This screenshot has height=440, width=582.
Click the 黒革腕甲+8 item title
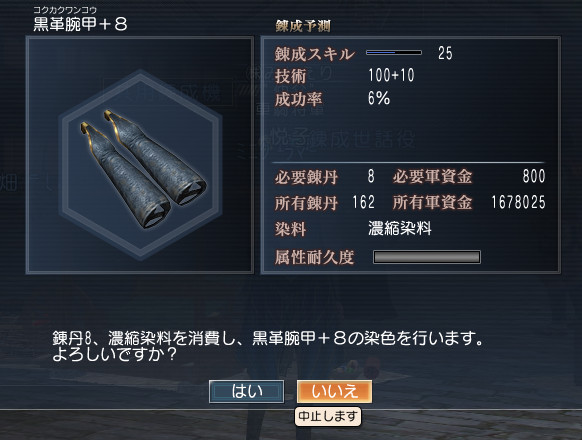80,25
